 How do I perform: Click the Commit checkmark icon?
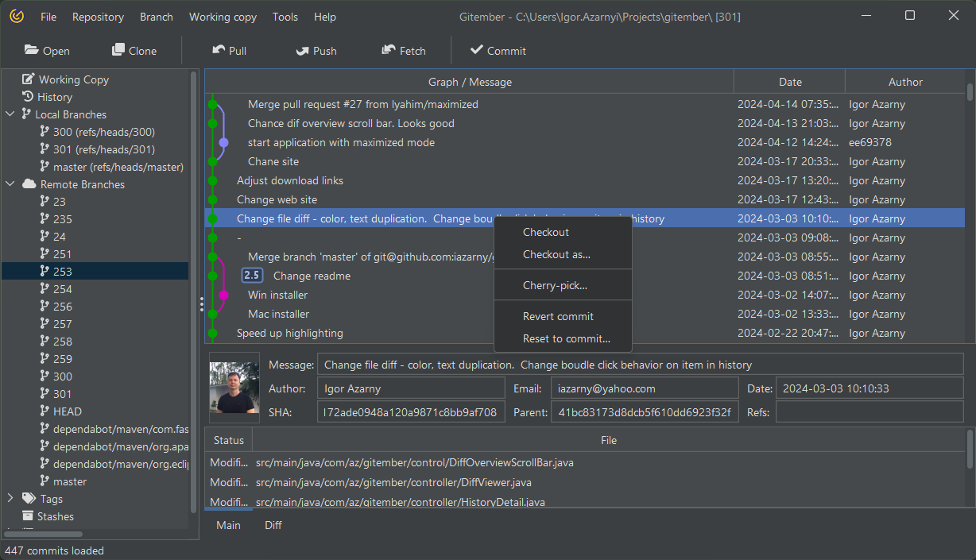click(x=477, y=50)
